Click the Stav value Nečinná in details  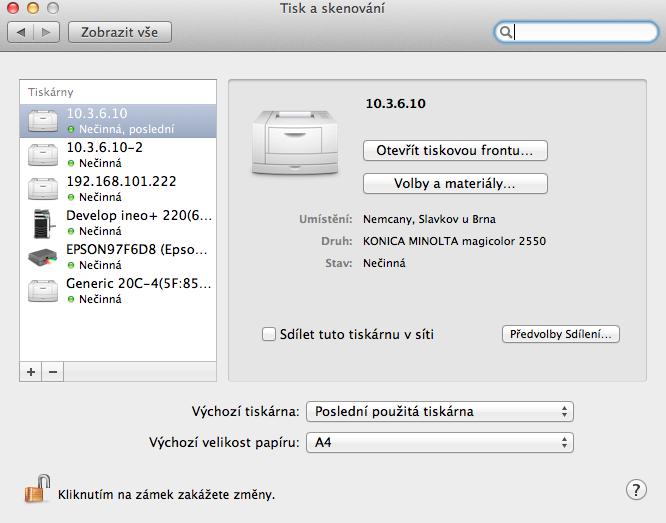[384, 263]
